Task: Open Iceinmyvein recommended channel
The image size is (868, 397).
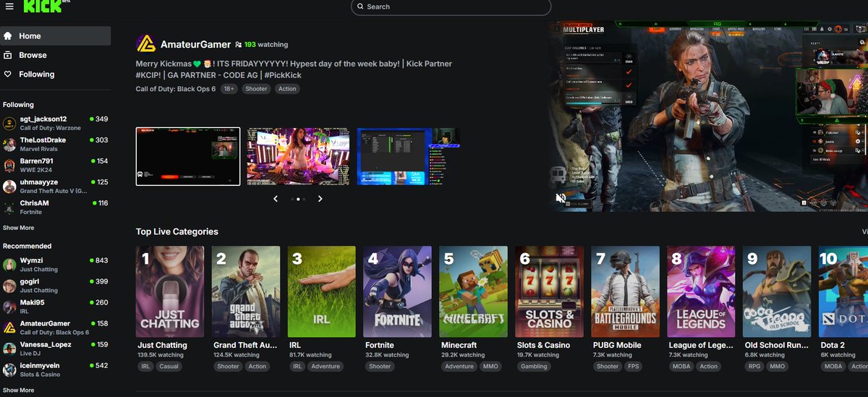Action: 56,370
